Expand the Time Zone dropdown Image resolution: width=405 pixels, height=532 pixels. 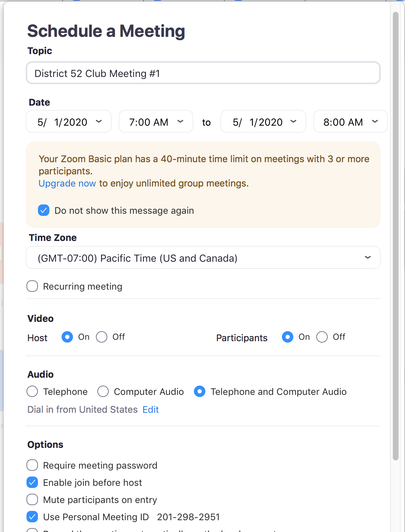click(x=203, y=258)
